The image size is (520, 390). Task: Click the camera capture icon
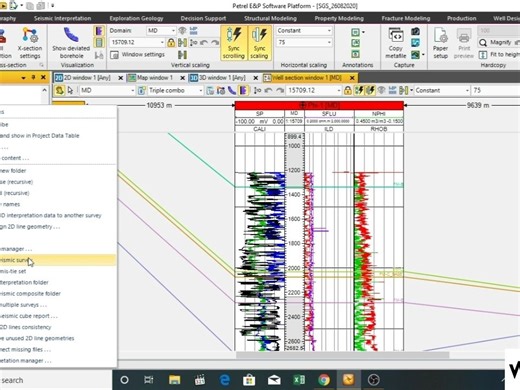point(415,32)
